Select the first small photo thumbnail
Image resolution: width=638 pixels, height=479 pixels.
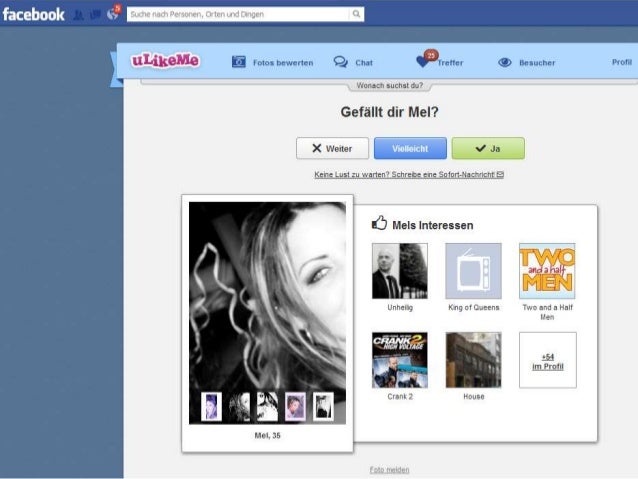point(212,406)
